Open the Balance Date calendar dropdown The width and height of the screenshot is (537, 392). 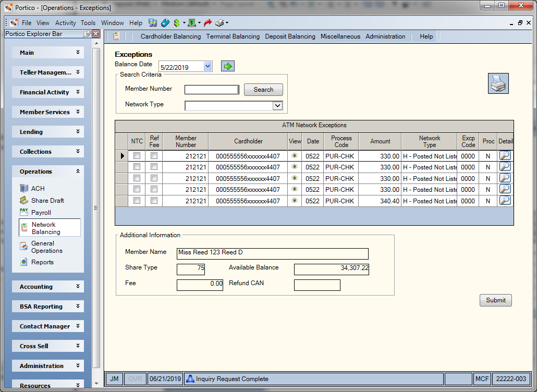(208, 66)
